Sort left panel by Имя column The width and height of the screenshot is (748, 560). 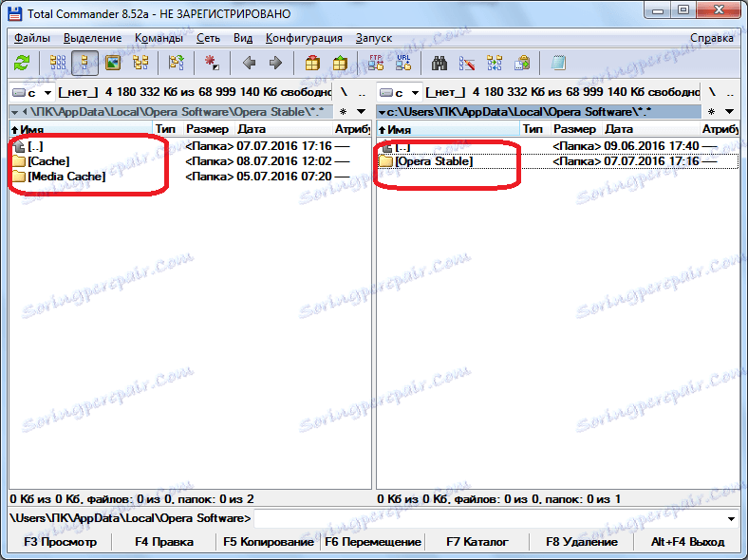tap(81, 129)
